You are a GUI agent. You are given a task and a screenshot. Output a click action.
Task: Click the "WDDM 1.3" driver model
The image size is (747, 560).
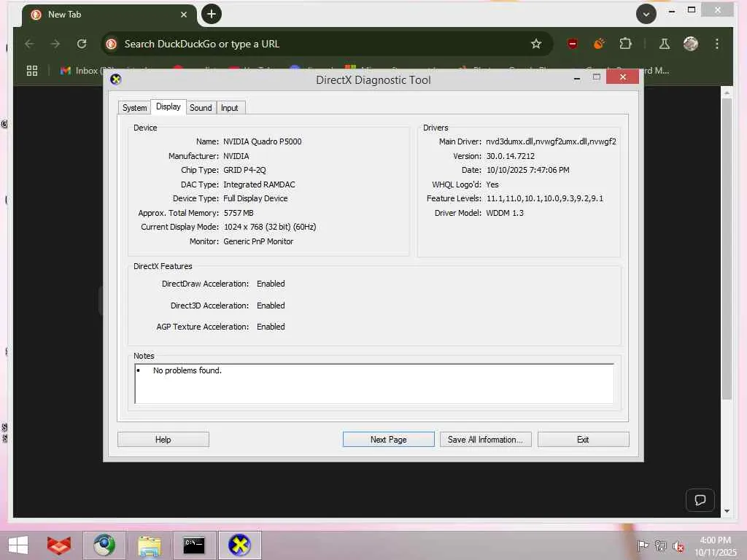pos(505,213)
